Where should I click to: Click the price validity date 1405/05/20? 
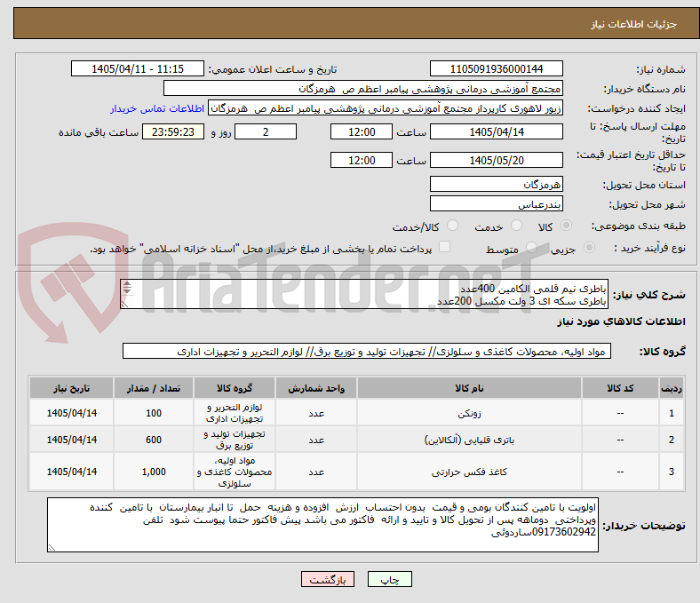(x=496, y=160)
